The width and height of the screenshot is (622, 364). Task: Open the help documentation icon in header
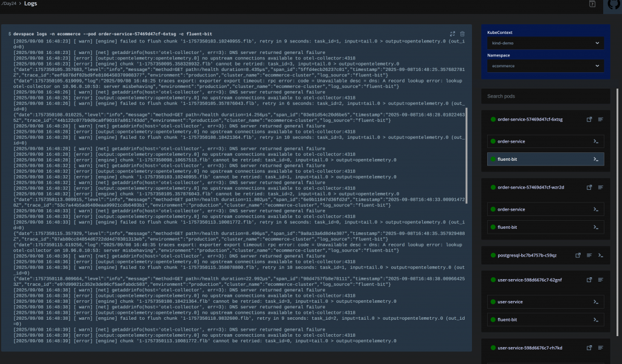point(592,4)
